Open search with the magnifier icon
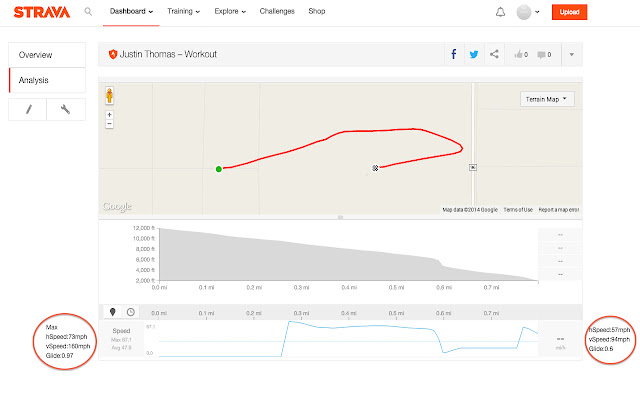The height and width of the screenshot is (400, 640). click(88, 12)
